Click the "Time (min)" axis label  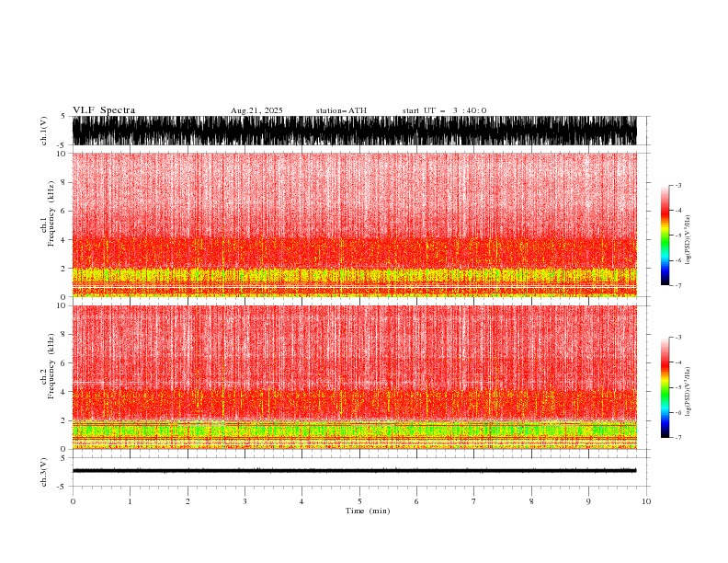[368, 511]
